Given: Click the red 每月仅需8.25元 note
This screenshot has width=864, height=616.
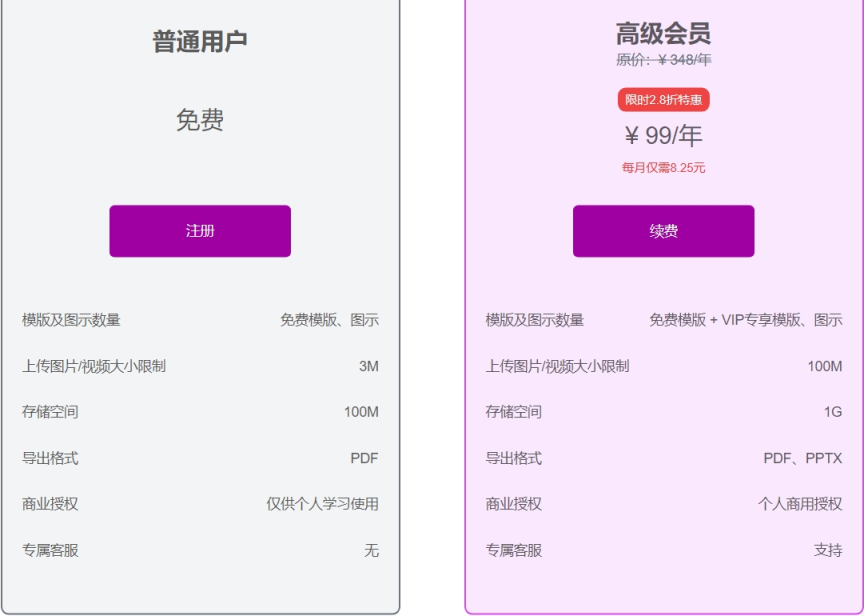Looking at the screenshot, I should 663,168.
